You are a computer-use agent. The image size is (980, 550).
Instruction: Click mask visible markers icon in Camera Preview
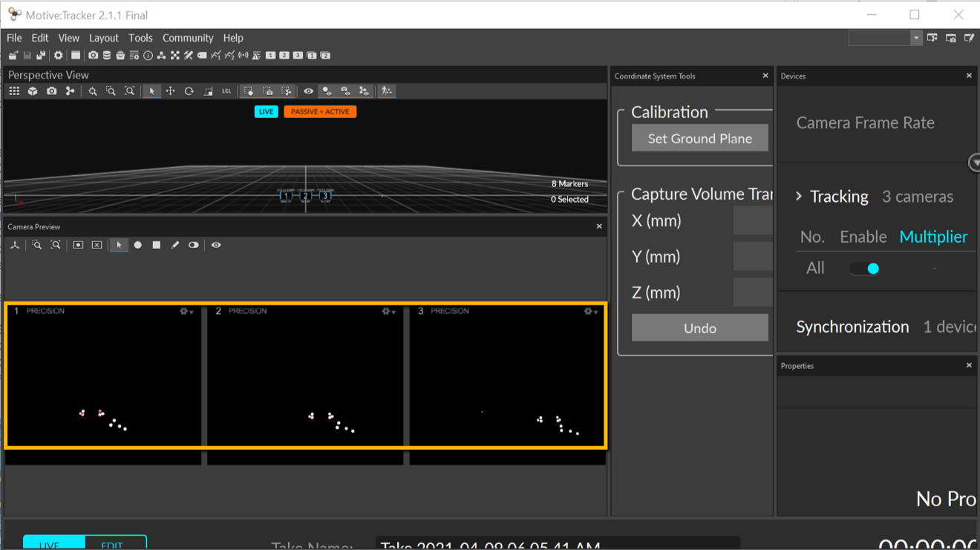78,245
